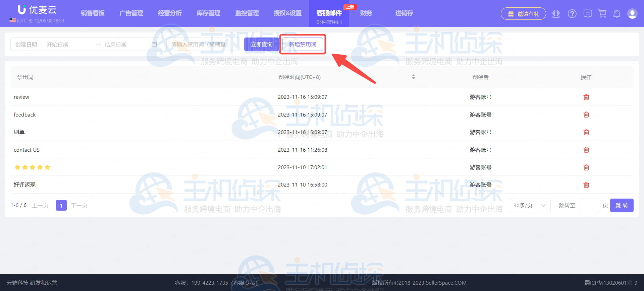Click the 结束日期 field
This screenshot has width=644, height=291.
point(126,45)
